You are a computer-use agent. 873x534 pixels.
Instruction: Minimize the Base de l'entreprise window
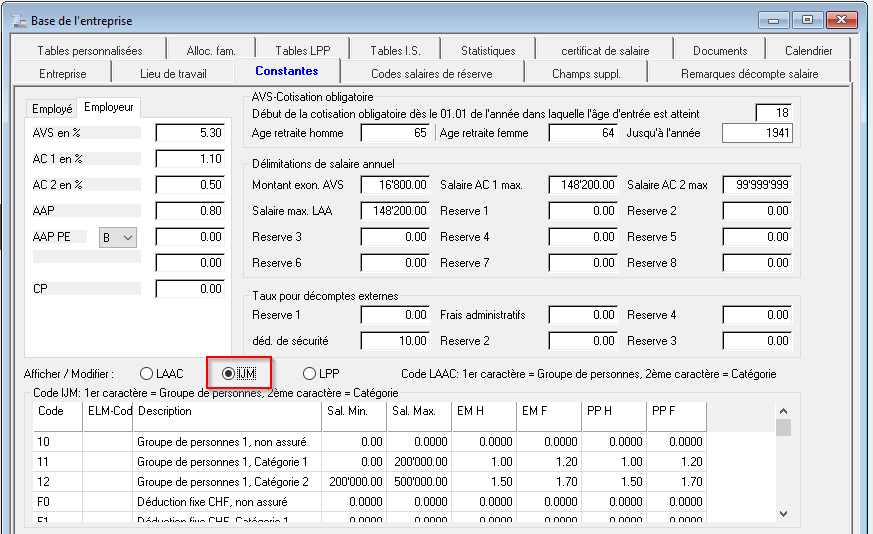point(773,21)
